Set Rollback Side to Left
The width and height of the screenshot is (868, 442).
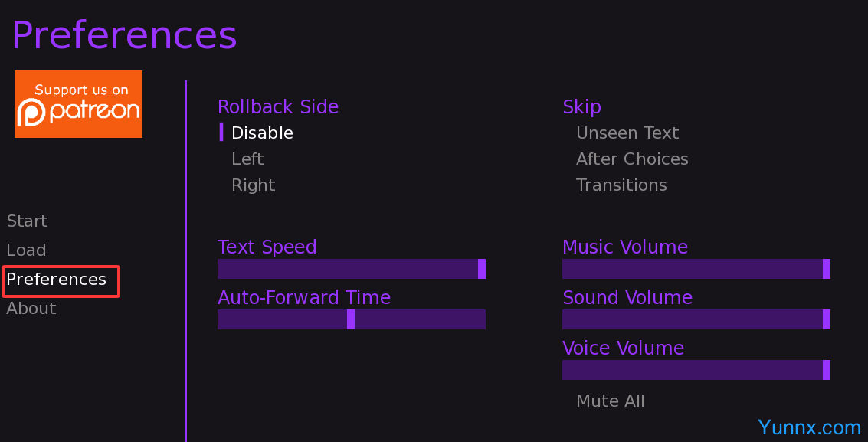pos(247,159)
